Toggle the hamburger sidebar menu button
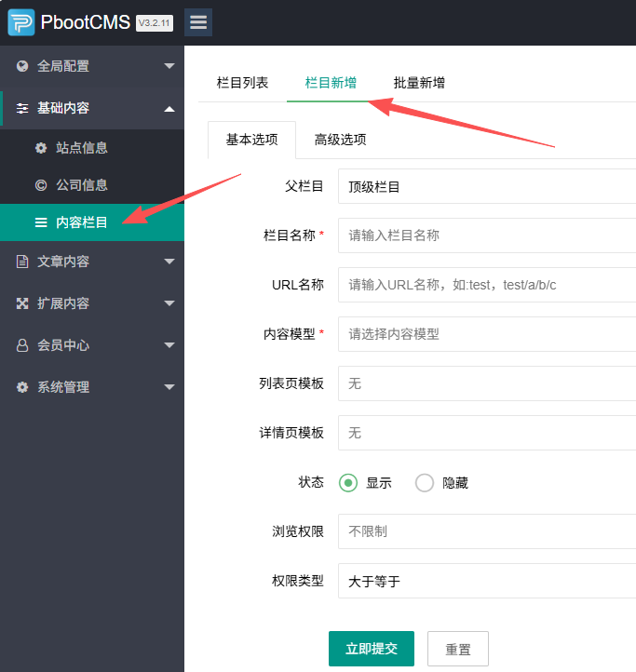 click(x=198, y=22)
